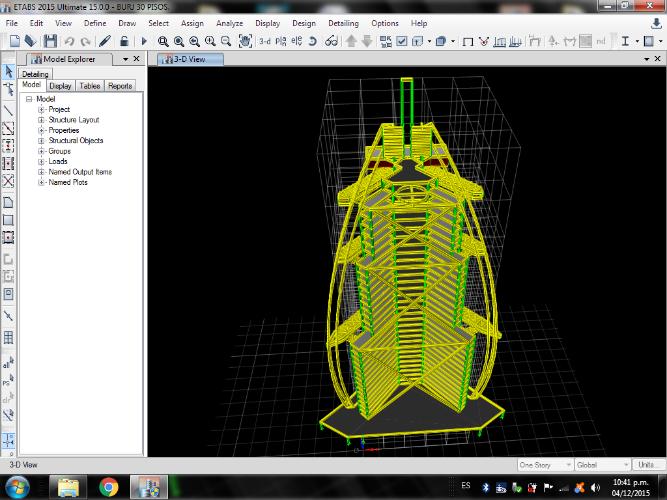Screen dimensions: 667x500
Task: Switch to the Reports tab
Action: tap(120, 86)
